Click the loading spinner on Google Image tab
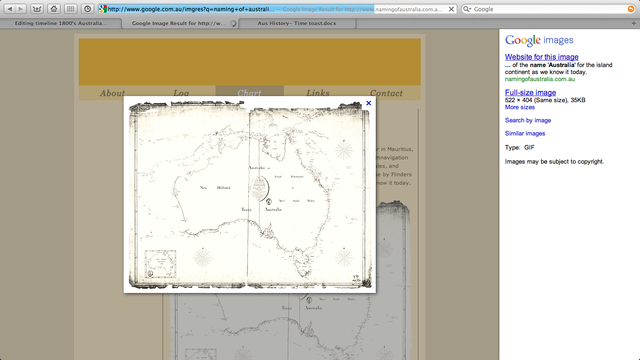640x360 pixels. 233,24
